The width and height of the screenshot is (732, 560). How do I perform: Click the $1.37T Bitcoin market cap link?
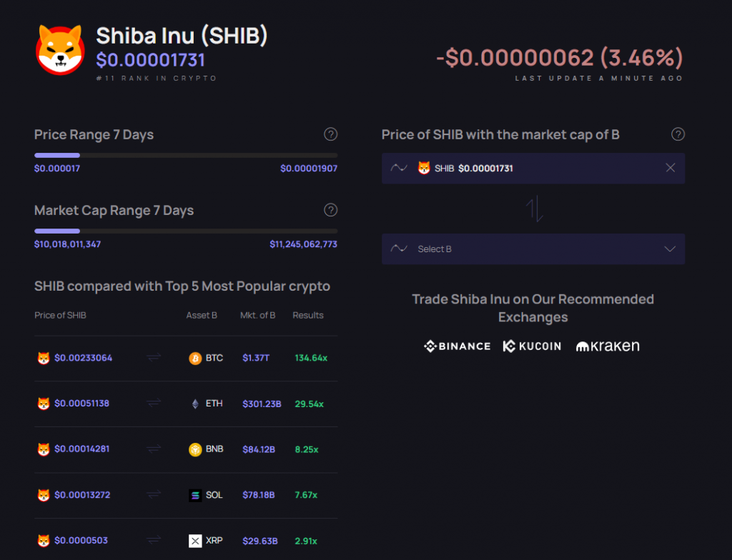257,358
